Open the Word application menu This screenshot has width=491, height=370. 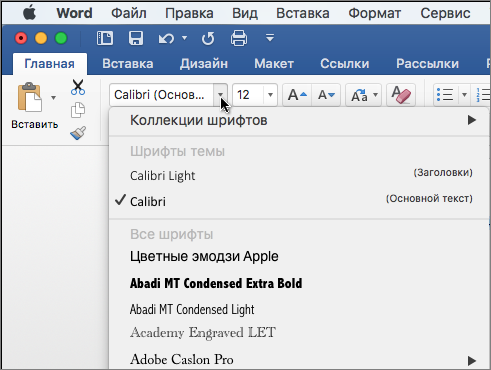pos(74,13)
